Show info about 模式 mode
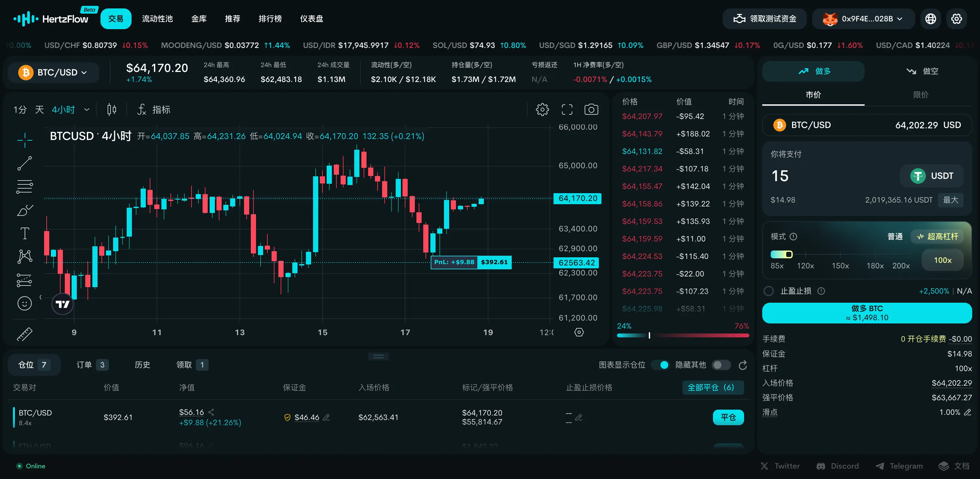Viewport: 980px width, 479px height. (x=793, y=236)
